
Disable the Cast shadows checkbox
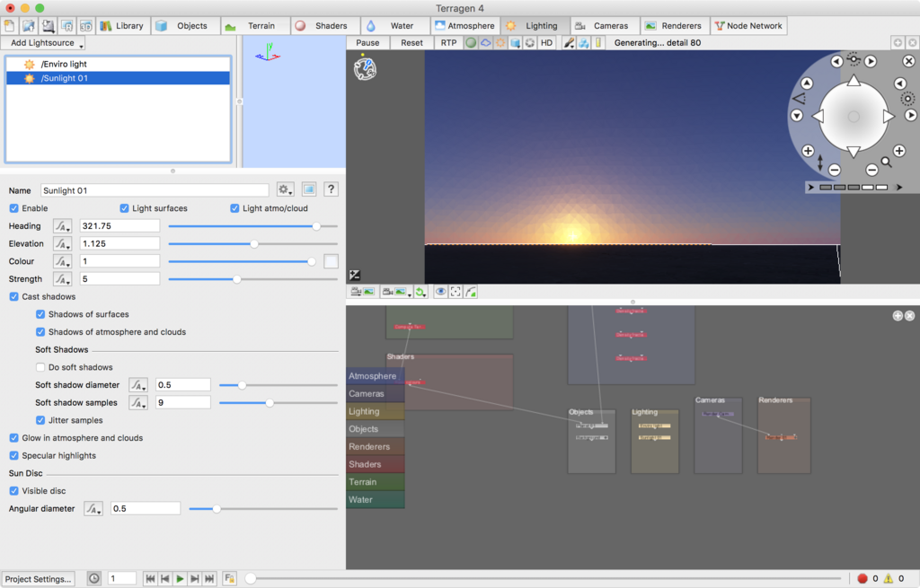point(13,296)
